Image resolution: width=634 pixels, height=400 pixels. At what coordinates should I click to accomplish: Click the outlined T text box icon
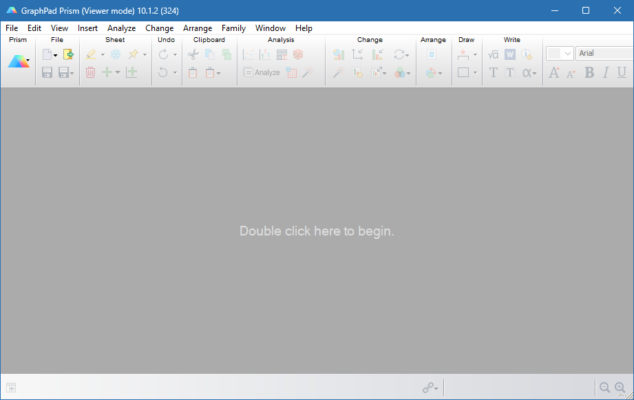point(510,72)
